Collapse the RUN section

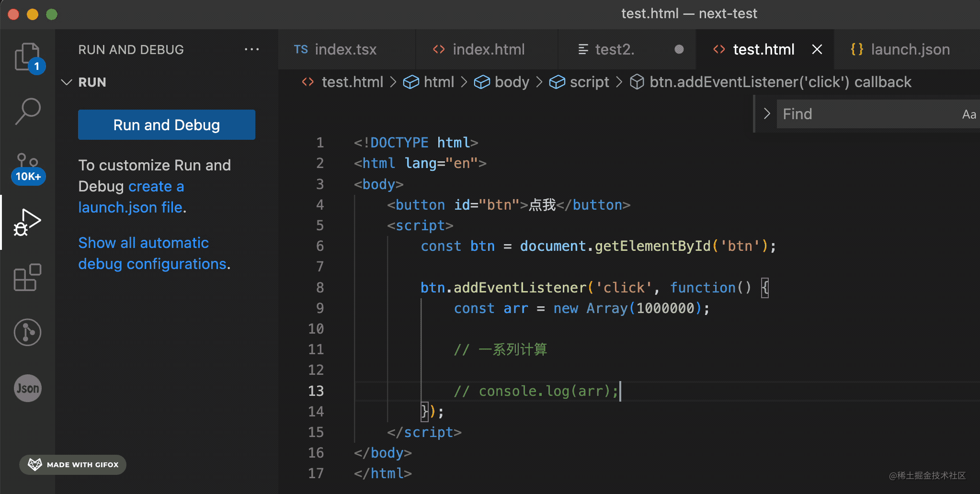coord(67,82)
